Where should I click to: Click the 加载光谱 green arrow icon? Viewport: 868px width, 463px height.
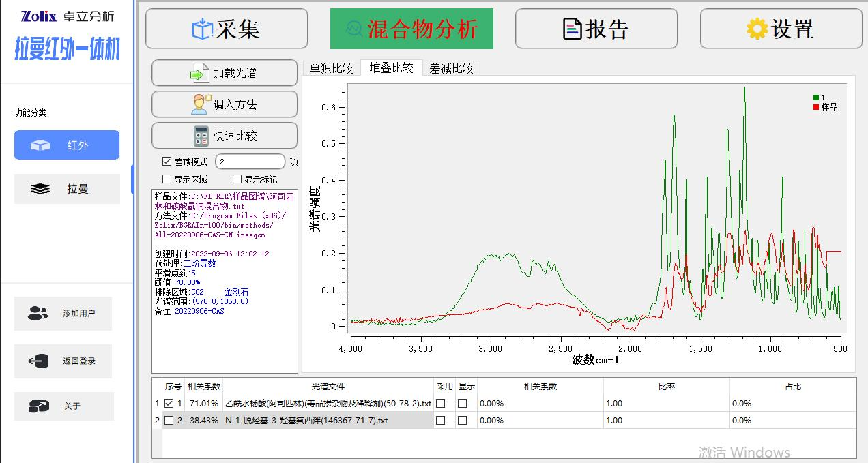point(199,73)
